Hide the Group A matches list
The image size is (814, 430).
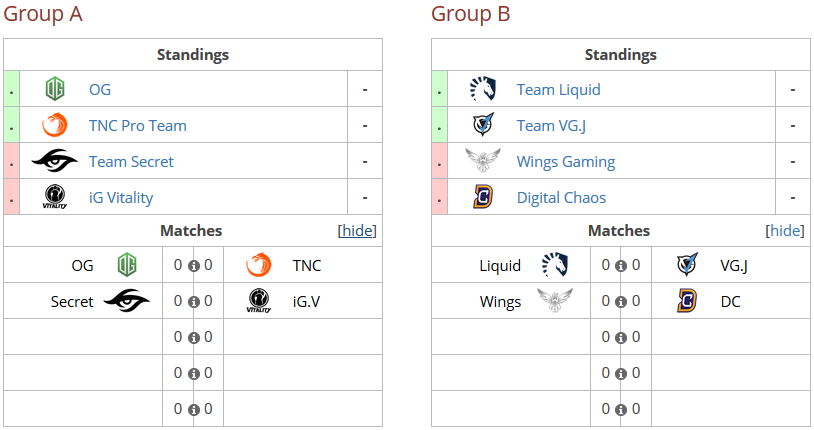point(357,231)
